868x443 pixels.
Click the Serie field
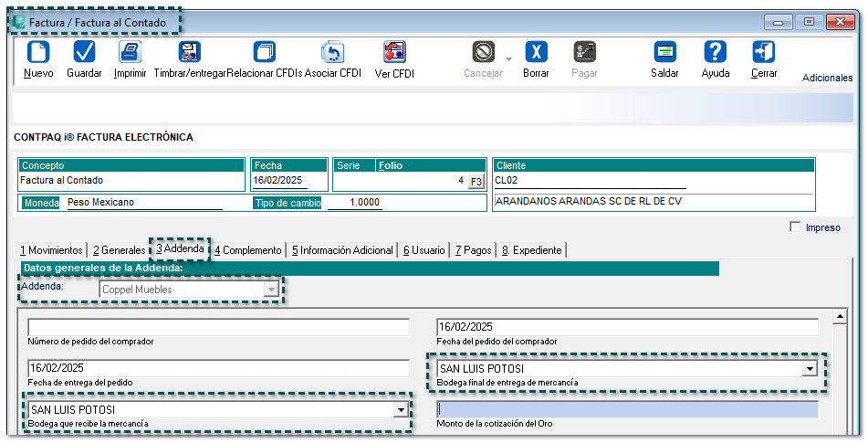[354, 181]
